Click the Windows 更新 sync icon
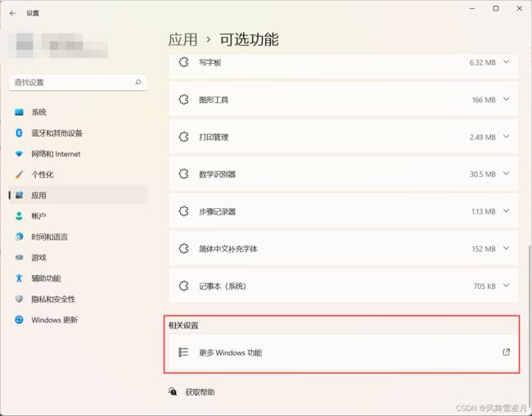The width and height of the screenshot is (532, 416). [x=19, y=319]
